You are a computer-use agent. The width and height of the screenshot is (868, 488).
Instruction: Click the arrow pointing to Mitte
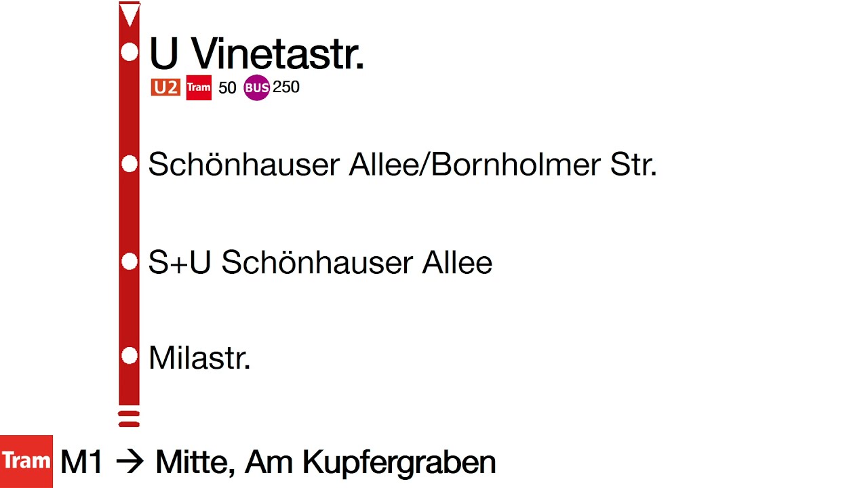tap(130, 462)
